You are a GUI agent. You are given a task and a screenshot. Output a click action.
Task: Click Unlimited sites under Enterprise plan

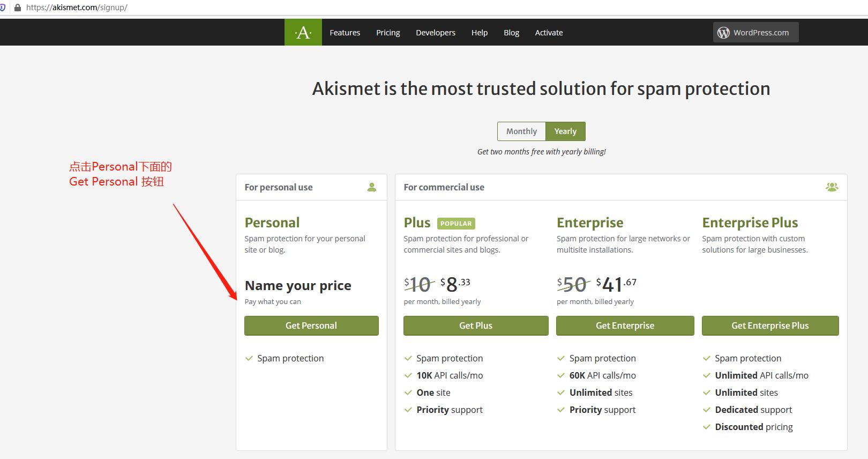pyautogui.click(x=601, y=393)
